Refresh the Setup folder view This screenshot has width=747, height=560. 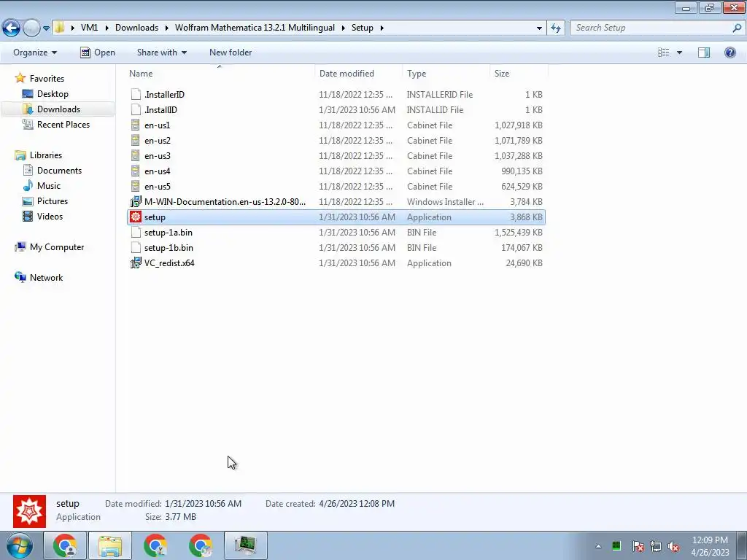[555, 28]
